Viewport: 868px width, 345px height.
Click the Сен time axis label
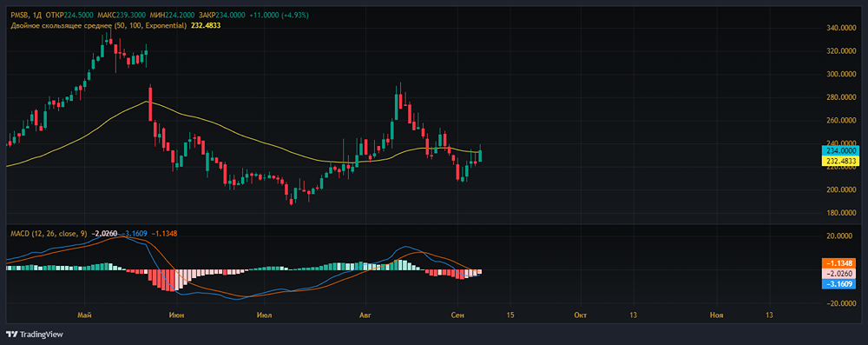pyautogui.click(x=457, y=315)
